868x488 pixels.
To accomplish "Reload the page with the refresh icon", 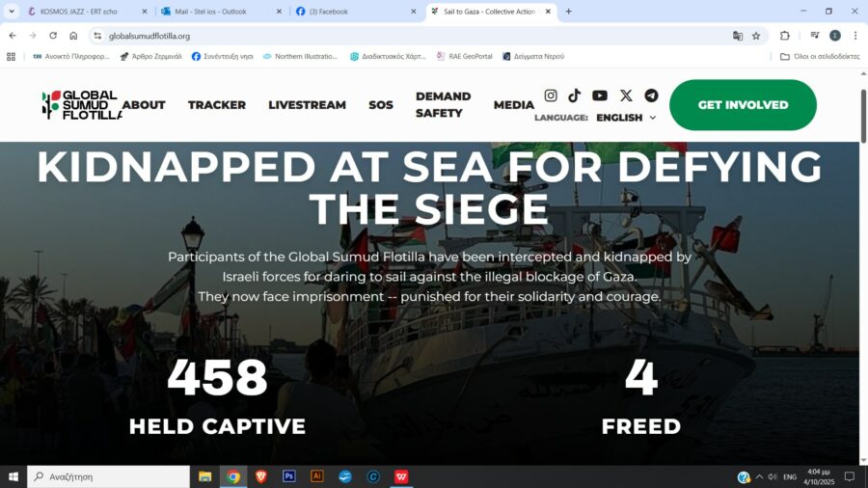I will point(53,36).
